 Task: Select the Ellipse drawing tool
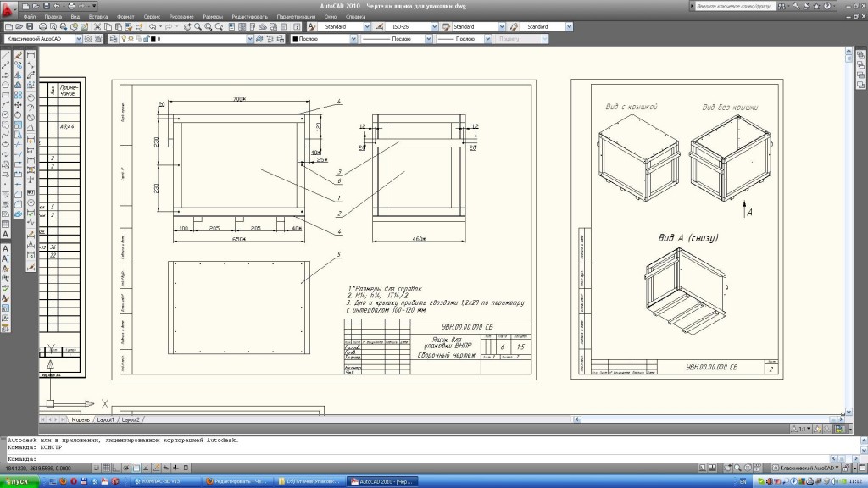[x=6, y=145]
